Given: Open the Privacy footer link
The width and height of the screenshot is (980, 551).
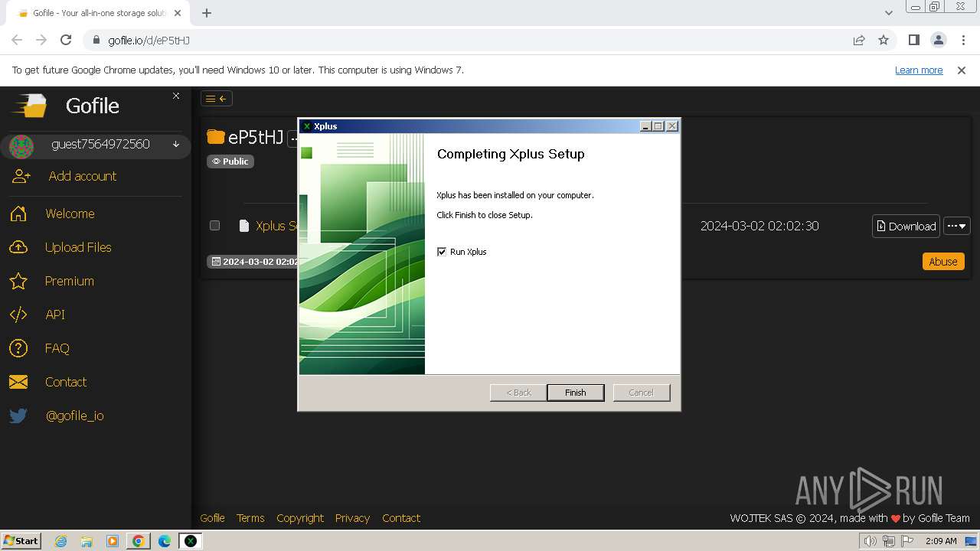Looking at the screenshot, I should (x=352, y=518).
